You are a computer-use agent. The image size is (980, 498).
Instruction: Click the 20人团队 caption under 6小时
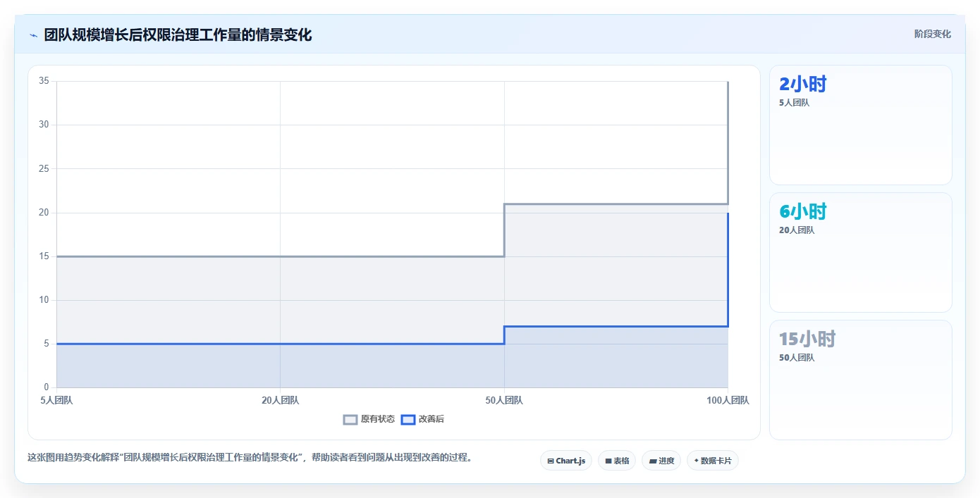click(796, 230)
